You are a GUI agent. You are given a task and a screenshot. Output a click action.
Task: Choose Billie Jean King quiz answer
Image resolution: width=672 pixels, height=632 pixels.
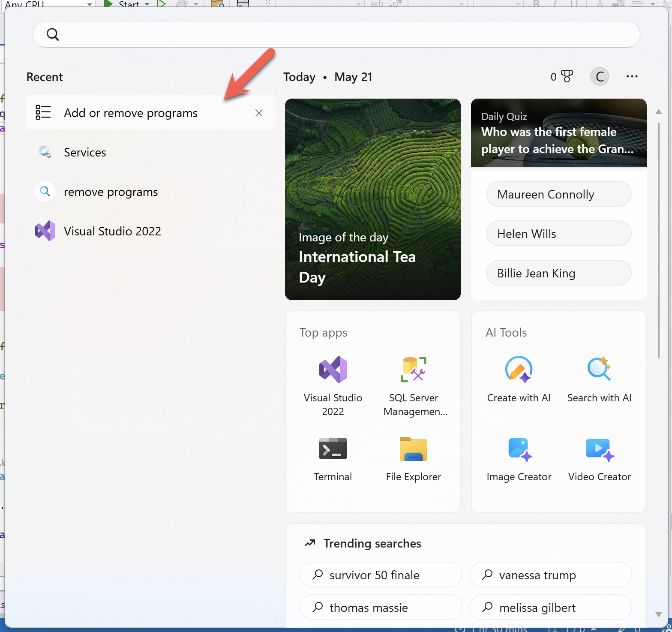[x=558, y=273]
